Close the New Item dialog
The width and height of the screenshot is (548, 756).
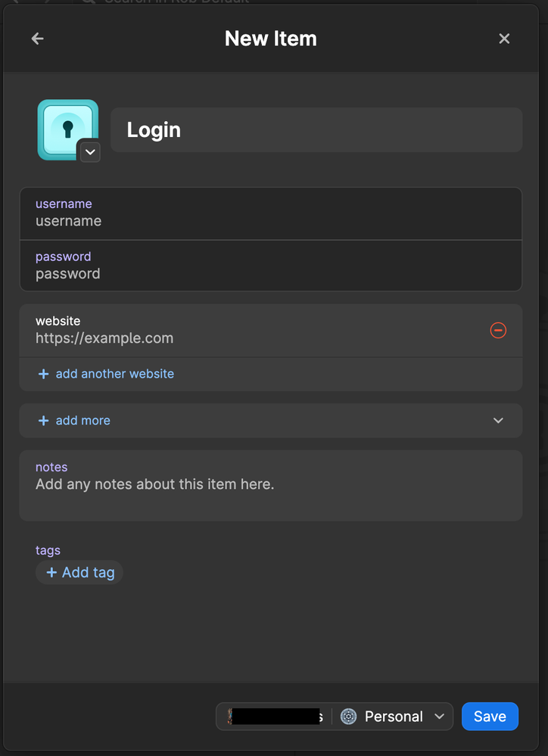pos(504,39)
